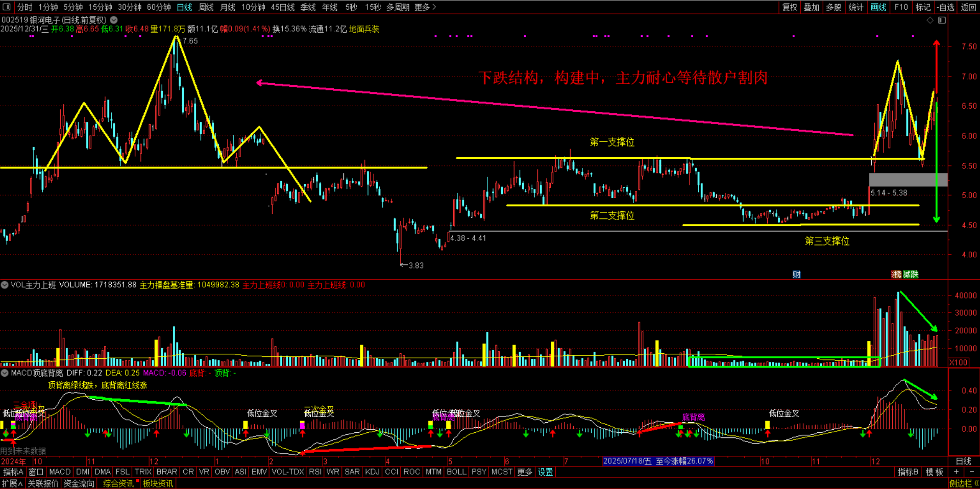Select the 年线 yearly period
The image size is (980, 489).
tap(330, 7)
